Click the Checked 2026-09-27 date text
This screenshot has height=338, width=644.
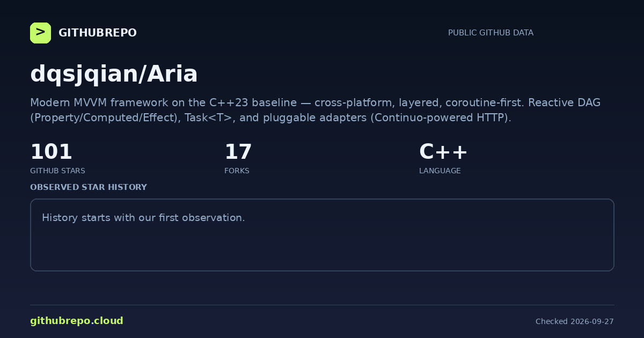[x=574, y=321]
